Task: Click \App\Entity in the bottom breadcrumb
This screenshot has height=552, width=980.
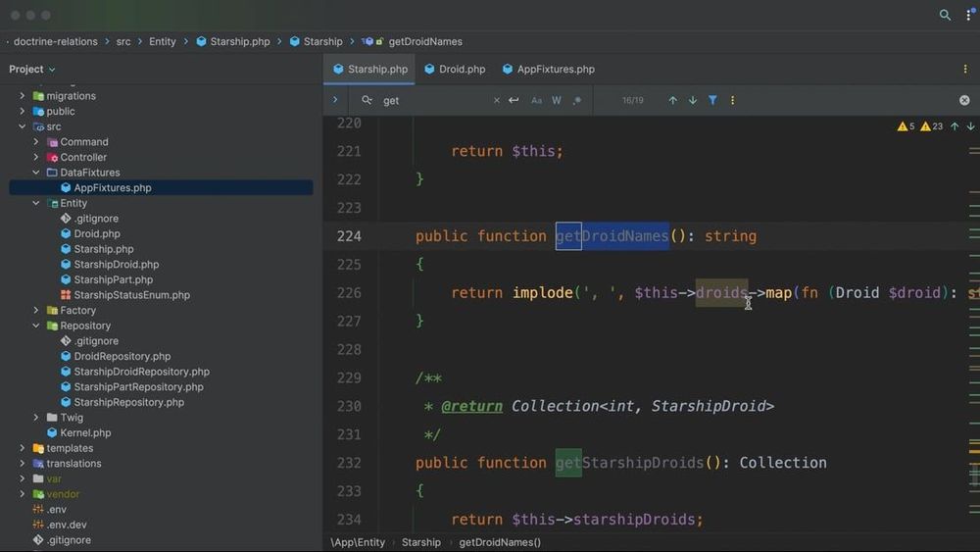Action: tap(358, 542)
